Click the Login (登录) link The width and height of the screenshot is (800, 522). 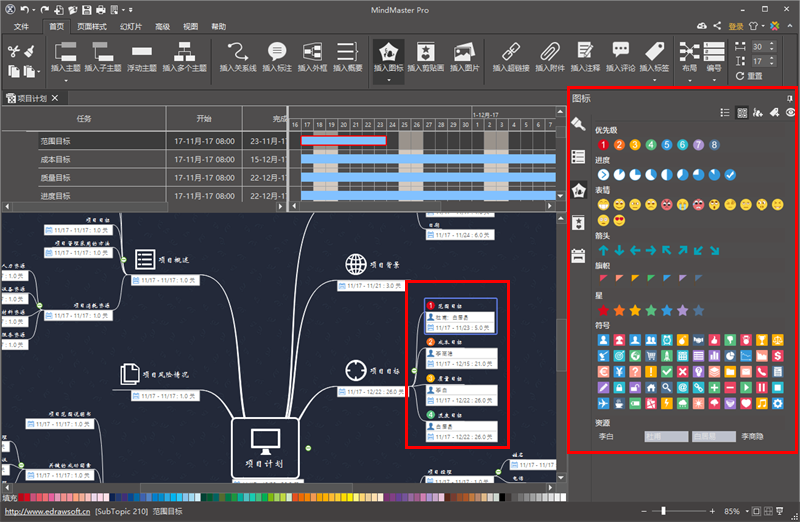736,26
